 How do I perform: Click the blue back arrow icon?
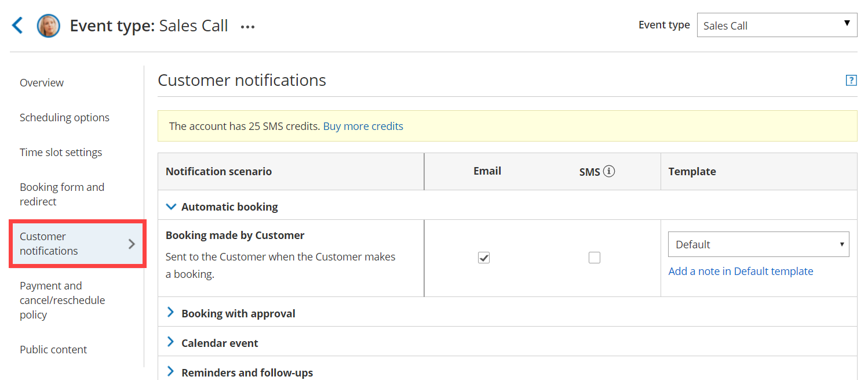pos(17,26)
